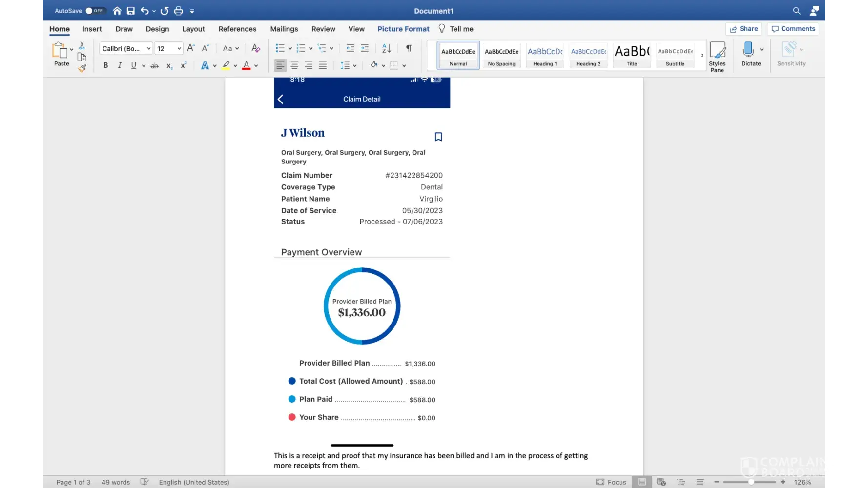Center align the text
This screenshot has height=488, width=868.
pyautogui.click(x=294, y=65)
